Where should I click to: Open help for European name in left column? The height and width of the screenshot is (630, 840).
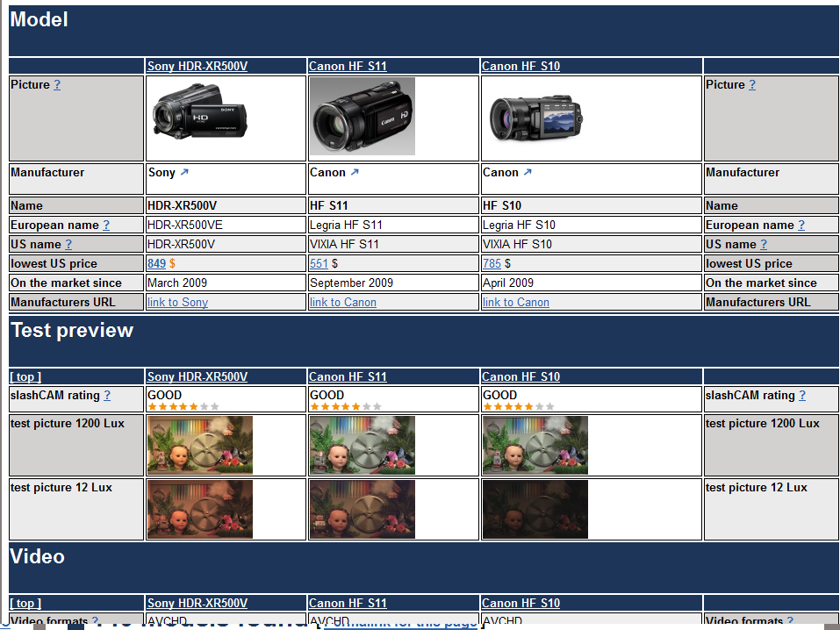tap(106, 225)
